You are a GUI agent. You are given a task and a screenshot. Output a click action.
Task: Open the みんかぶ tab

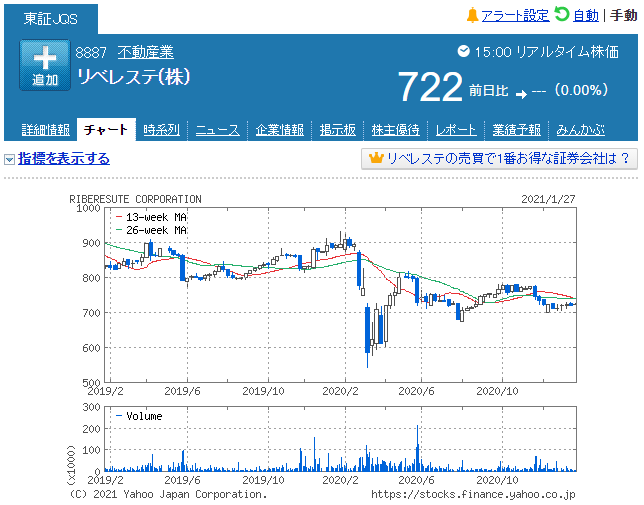point(580,130)
